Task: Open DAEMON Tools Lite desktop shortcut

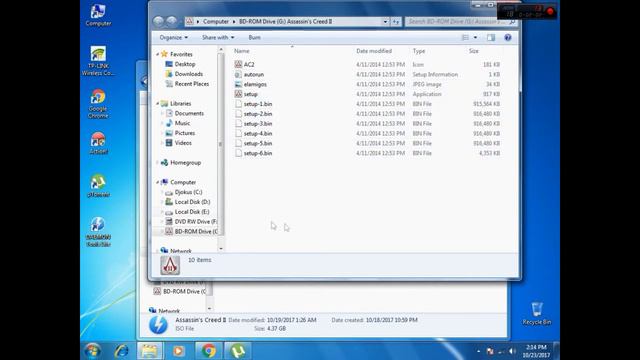Action: click(98, 232)
